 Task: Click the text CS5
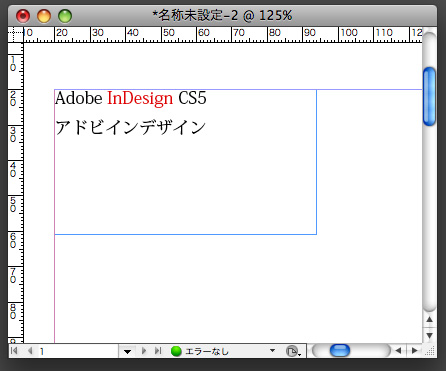pos(192,98)
